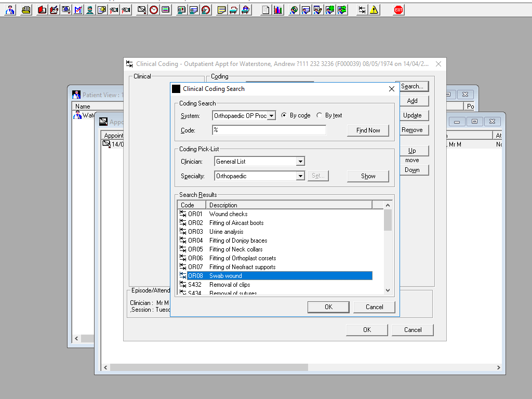Click the pointing hand D toolbar icon
Viewport: 532px width, 399px height.
point(114,10)
